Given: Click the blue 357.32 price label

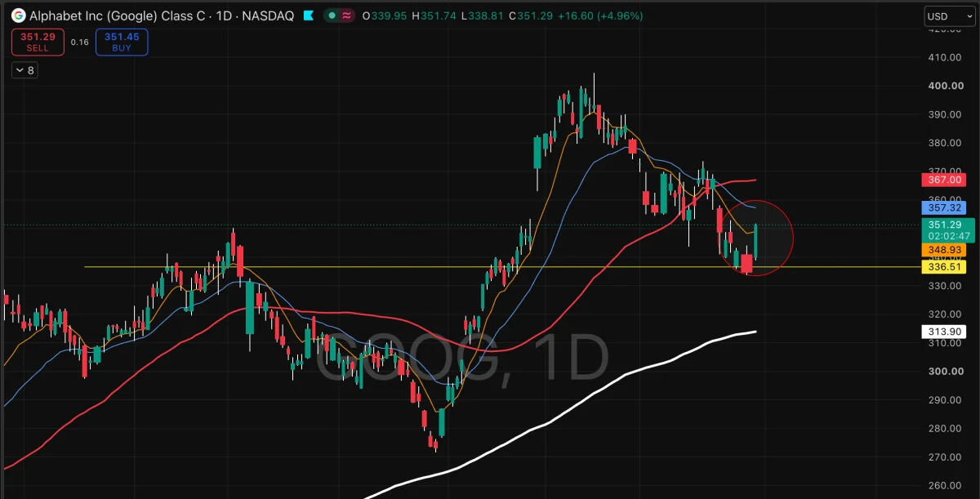Looking at the screenshot, I should coord(944,208).
